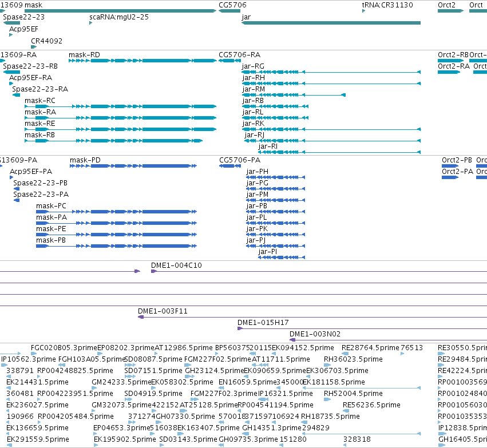The image size is (487, 448).
Task: Select the jar-RG transcript glyph
Action: point(331,72)
